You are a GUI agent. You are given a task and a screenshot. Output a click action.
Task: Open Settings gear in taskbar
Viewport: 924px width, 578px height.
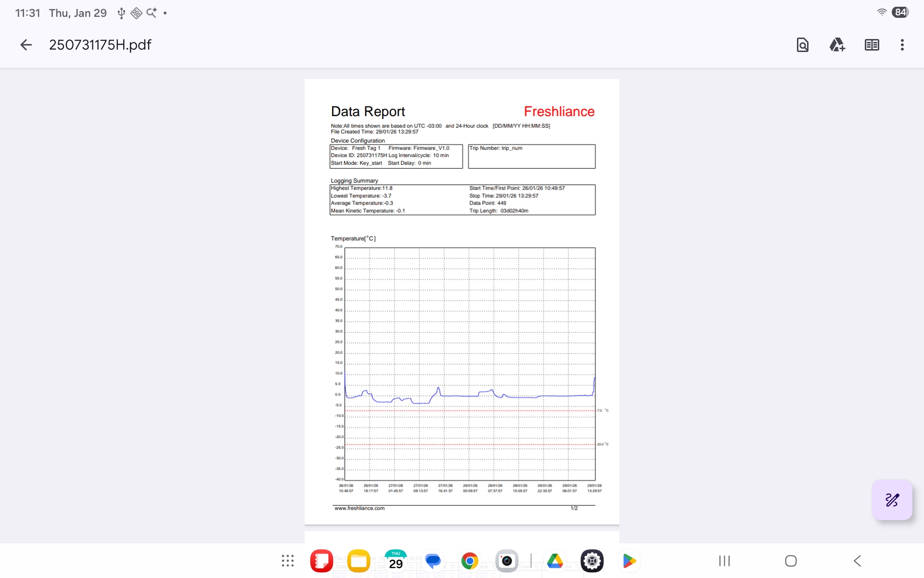[592, 561]
